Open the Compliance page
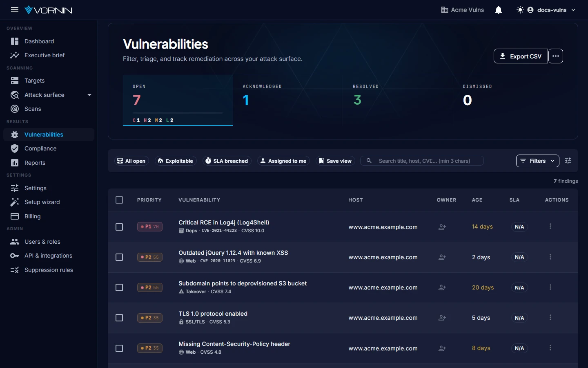 (x=49, y=148)
